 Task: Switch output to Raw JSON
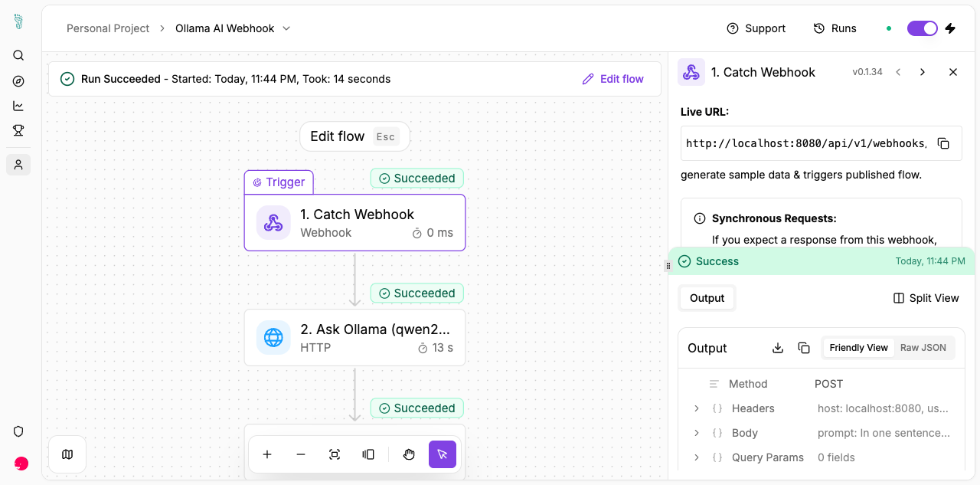pos(923,348)
